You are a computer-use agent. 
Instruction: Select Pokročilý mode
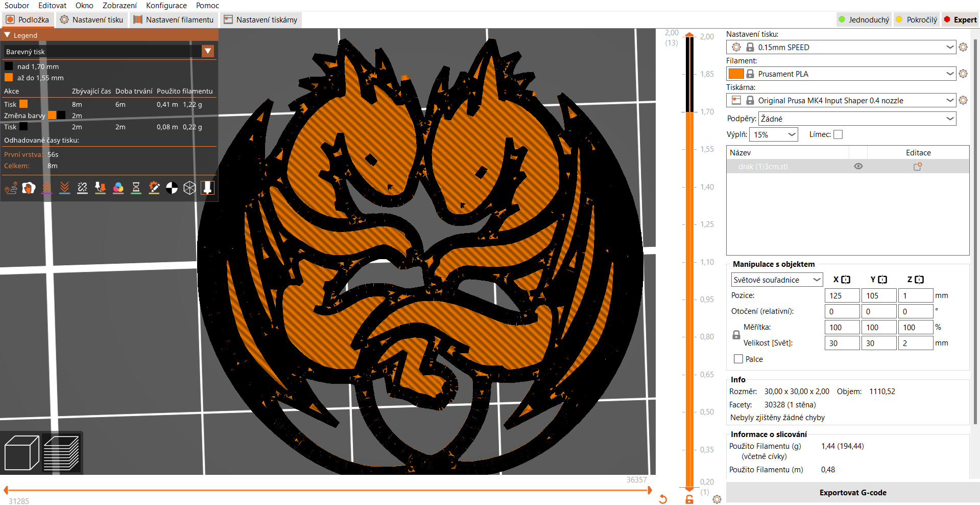point(917,20)
